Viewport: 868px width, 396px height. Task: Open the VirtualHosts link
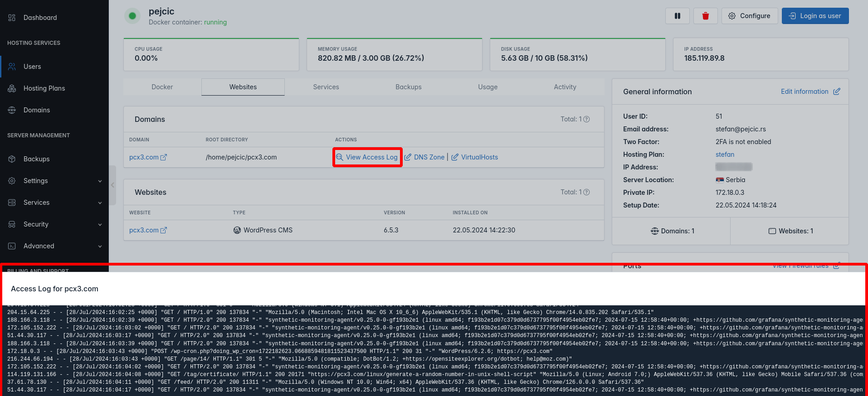[x=480, y=157]
